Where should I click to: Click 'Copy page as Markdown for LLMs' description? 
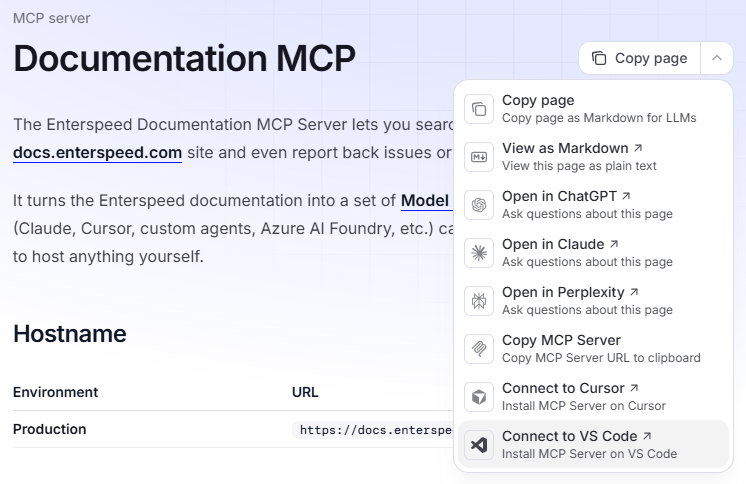tap(599, 118)
